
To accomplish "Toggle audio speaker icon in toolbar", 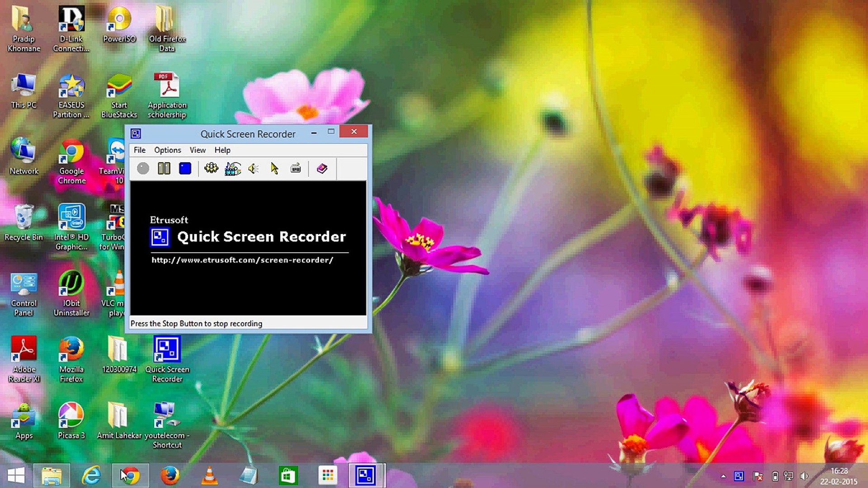I will [254, 169].
